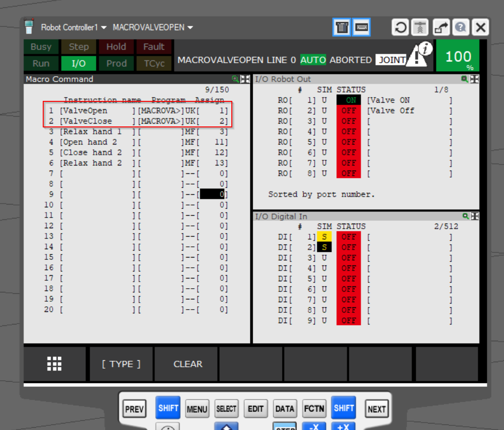
Task: Click the refresh/cycle power icon
Action: [x=400, y=27]
